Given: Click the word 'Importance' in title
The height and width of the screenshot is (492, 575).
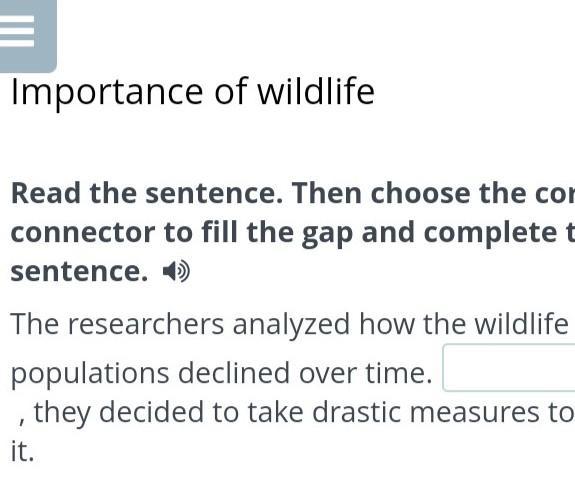Looking at the screenshot, I should pyautogui.click(x=107, y=92).
